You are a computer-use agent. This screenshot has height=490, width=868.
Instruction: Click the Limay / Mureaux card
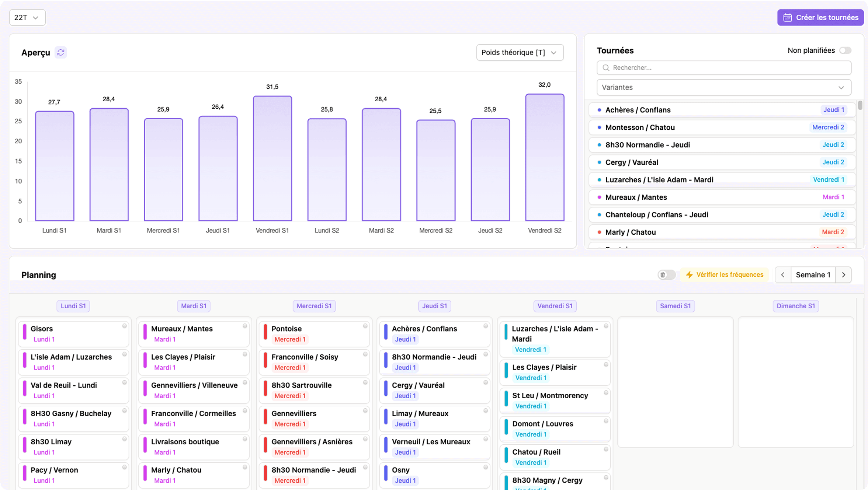435,419
